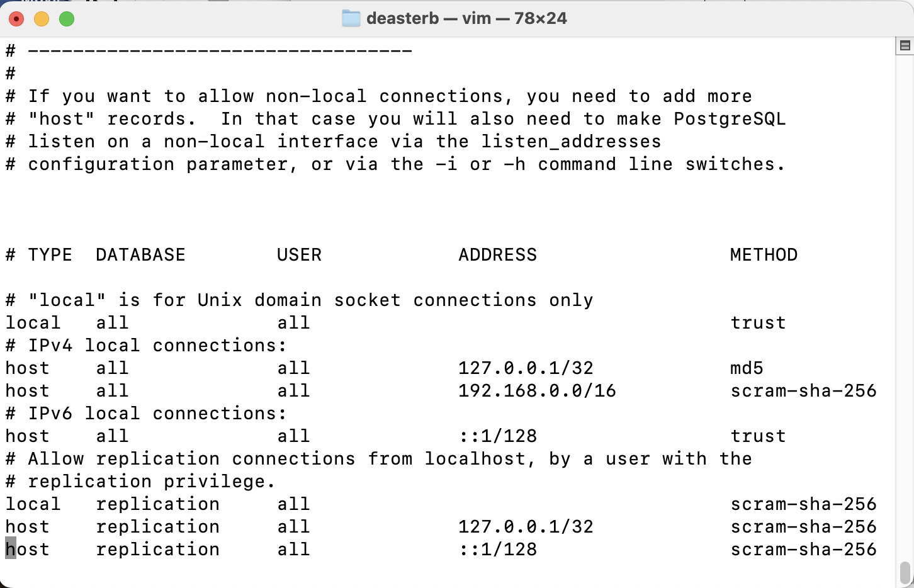Zoom the window using the green button
Screen dimensions: 914x588
(67, 19)
